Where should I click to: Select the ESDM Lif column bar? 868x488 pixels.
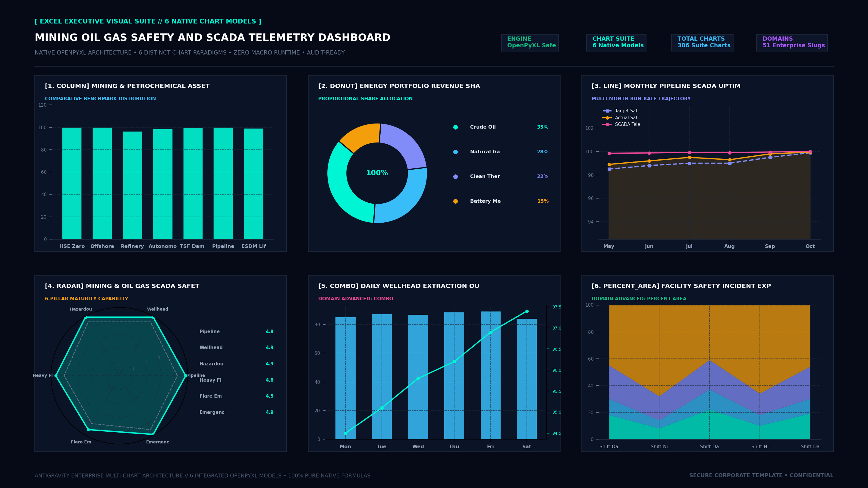(x=253, y=184)
